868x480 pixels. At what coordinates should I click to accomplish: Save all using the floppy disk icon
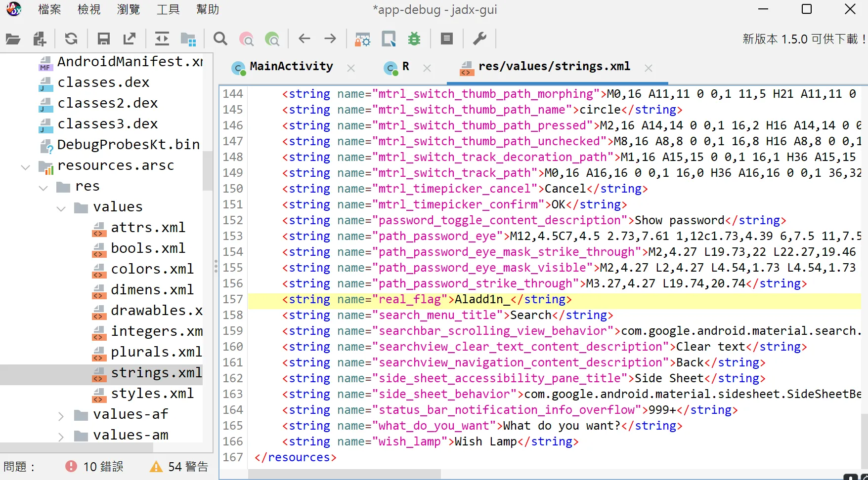tap(103, 39)
